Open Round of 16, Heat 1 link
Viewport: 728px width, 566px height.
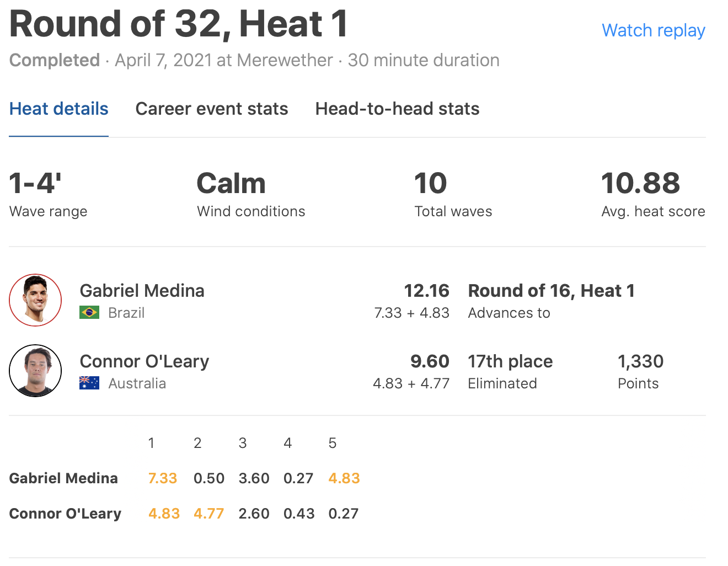coord(551,291)
